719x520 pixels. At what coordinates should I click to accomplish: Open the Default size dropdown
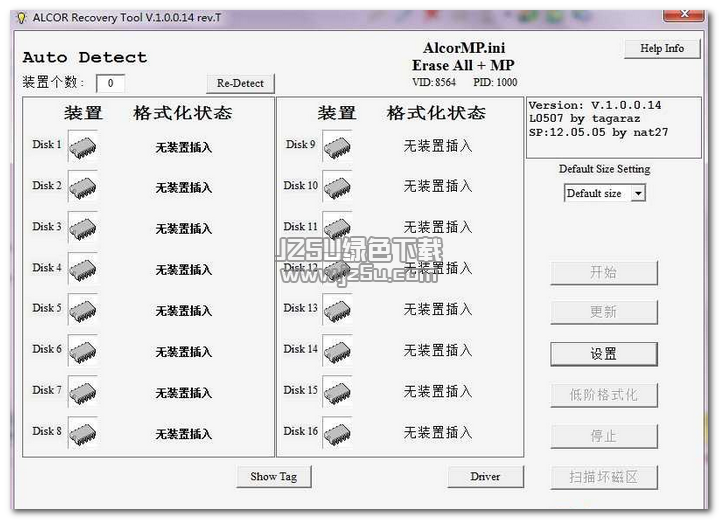638,194
